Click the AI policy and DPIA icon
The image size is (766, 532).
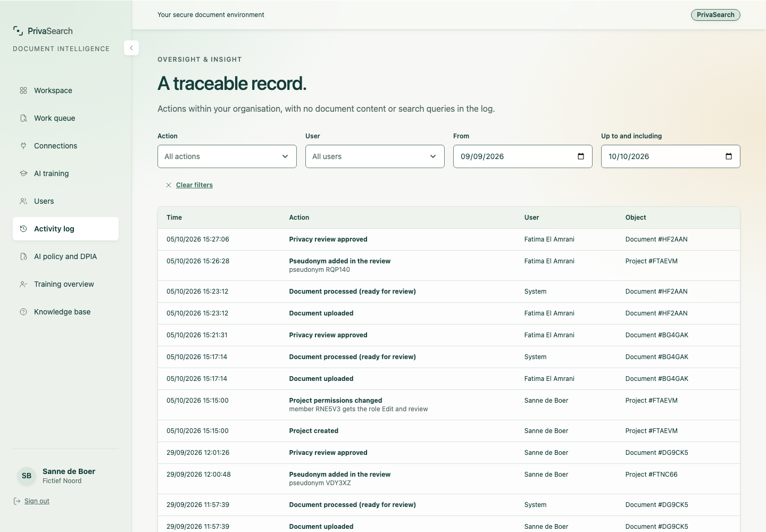pyautogui.click(x=23, y=256)
